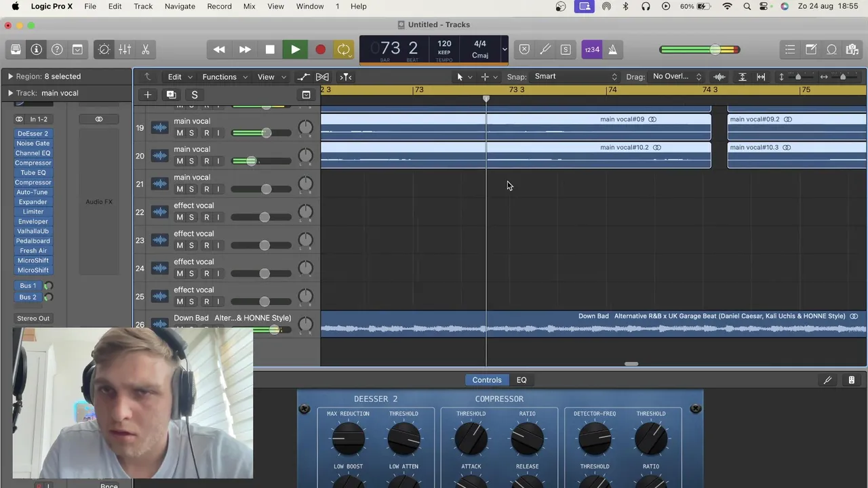Mute track 19 main vocal
This screenshot has width=868, height=488.
point(180,133)
